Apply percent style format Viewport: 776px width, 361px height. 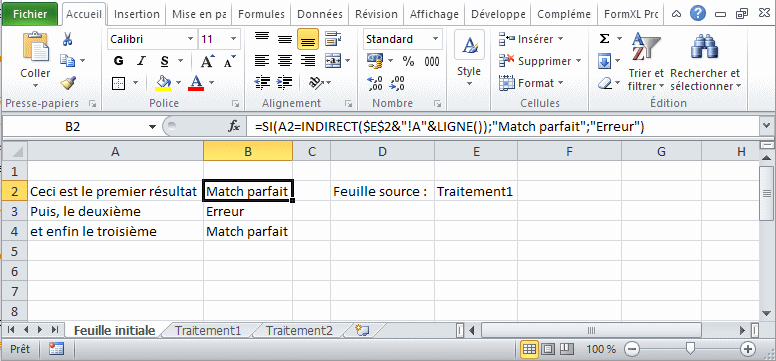pos(408,61)
